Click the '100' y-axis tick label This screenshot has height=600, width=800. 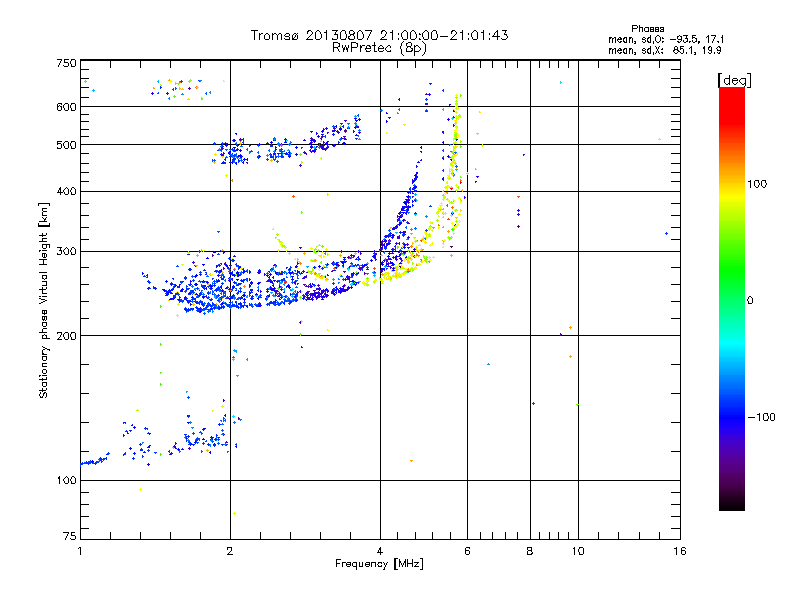pyautogui.click(x=66, y=481)
